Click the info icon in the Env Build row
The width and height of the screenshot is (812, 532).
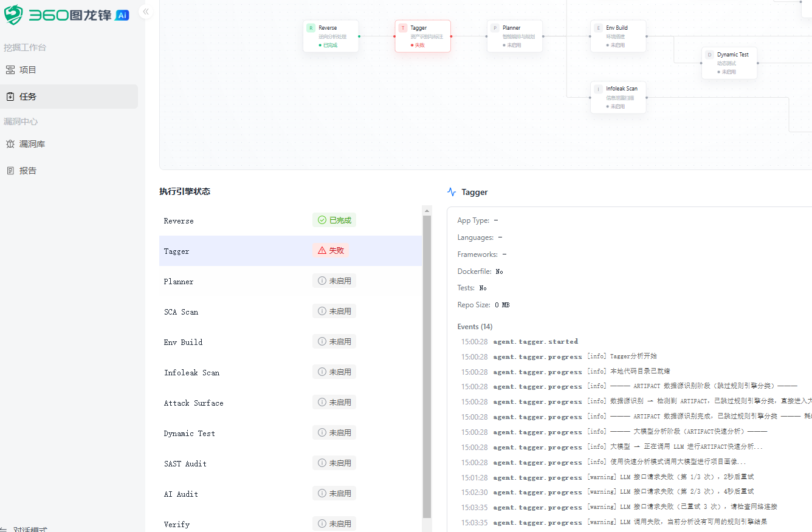pos(322,341)
